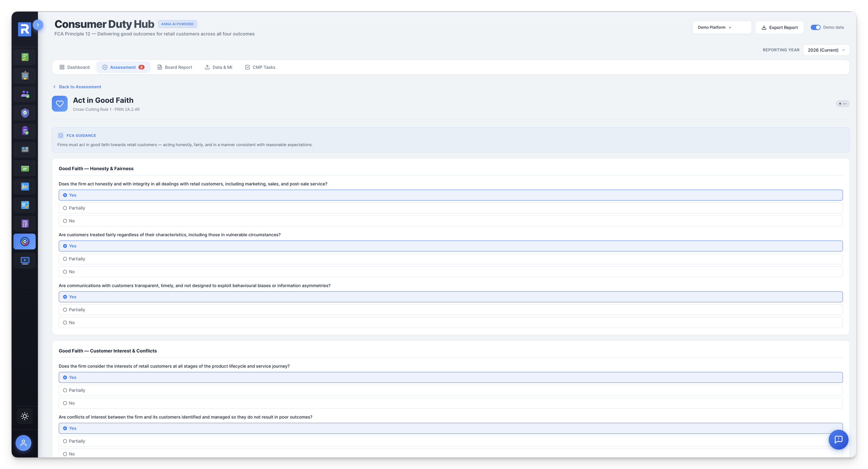Click the people with checkmark sidebar icon
868x469 pixels.
(x=25, y=94)
